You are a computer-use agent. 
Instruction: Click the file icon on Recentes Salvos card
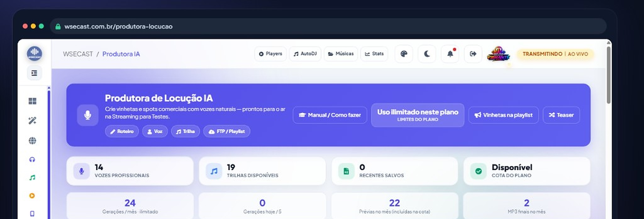[x=346, y=171]
